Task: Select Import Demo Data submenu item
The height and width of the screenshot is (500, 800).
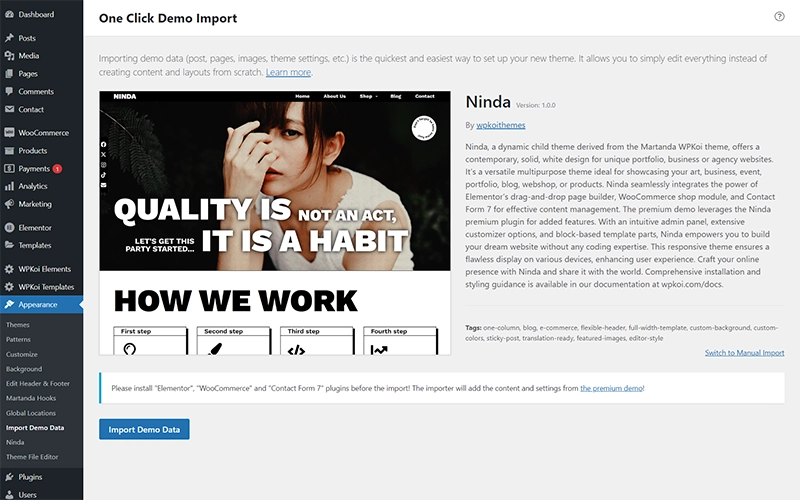Action: pos(35,428)
